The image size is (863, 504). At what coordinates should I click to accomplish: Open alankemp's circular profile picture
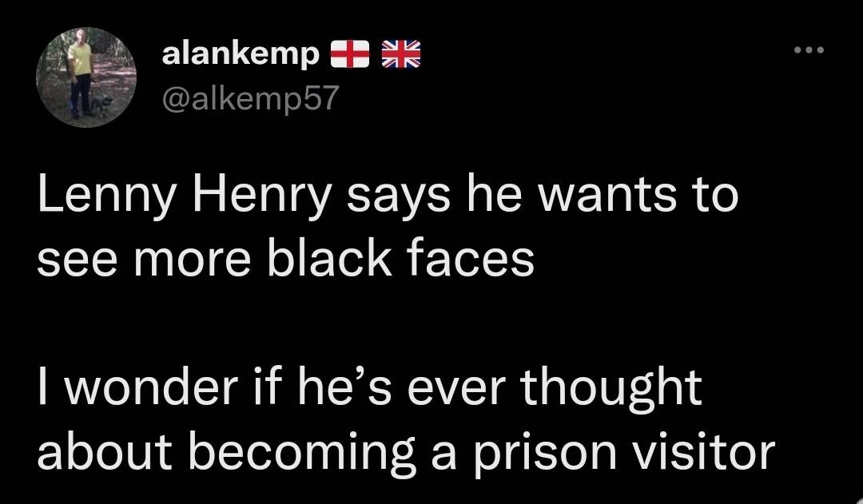[x=86, y=77]
